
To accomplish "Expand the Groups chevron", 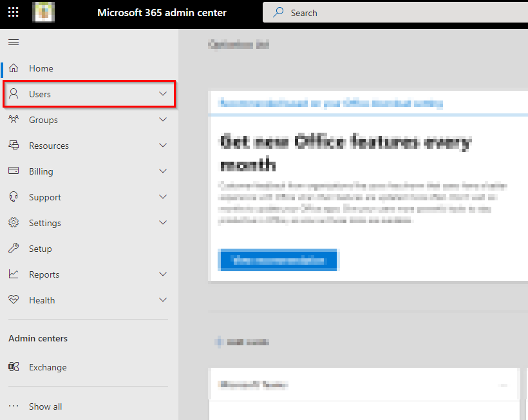I will [163, 120].
